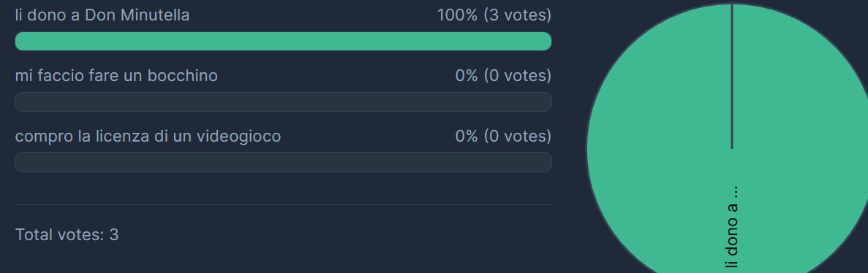Select the 'li dono a Don Minutella' option label
This screenshot has width=868, height=273.
click(102, 15)
